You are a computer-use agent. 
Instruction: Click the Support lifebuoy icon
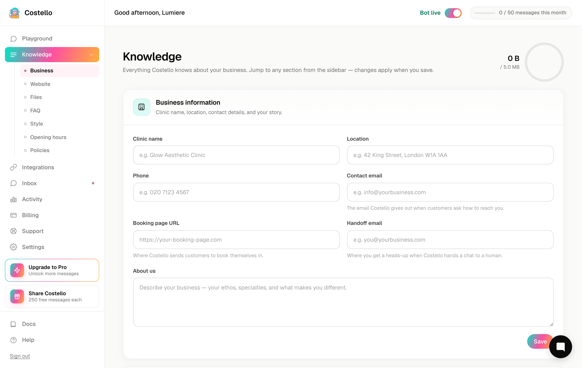pyautogui.click(x=13, y=231)
